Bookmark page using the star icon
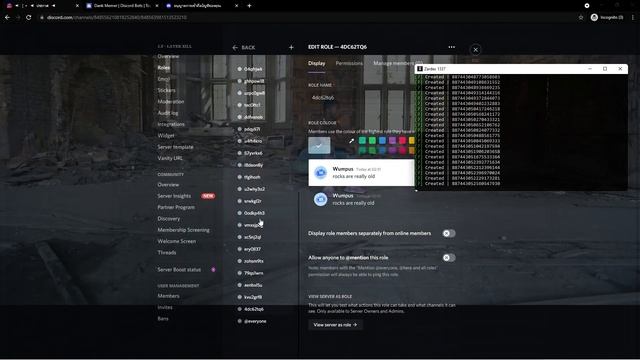 point(581,18)
